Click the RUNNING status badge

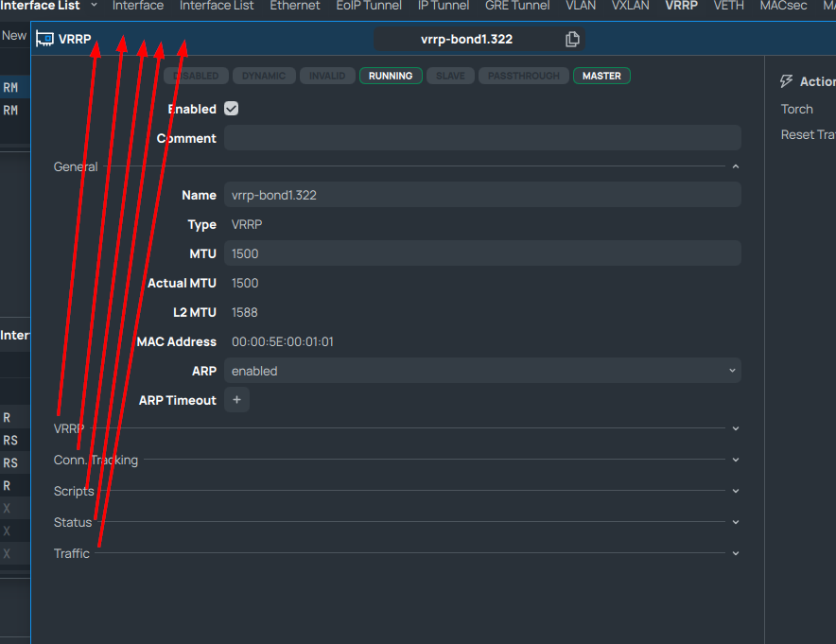pyautogui.click(x=391, y=76)
